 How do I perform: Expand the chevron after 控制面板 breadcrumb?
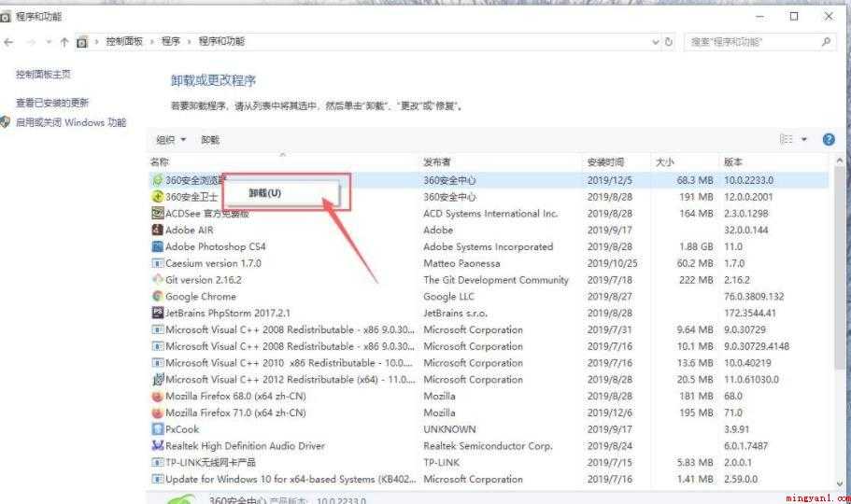[x=151, y=41]
